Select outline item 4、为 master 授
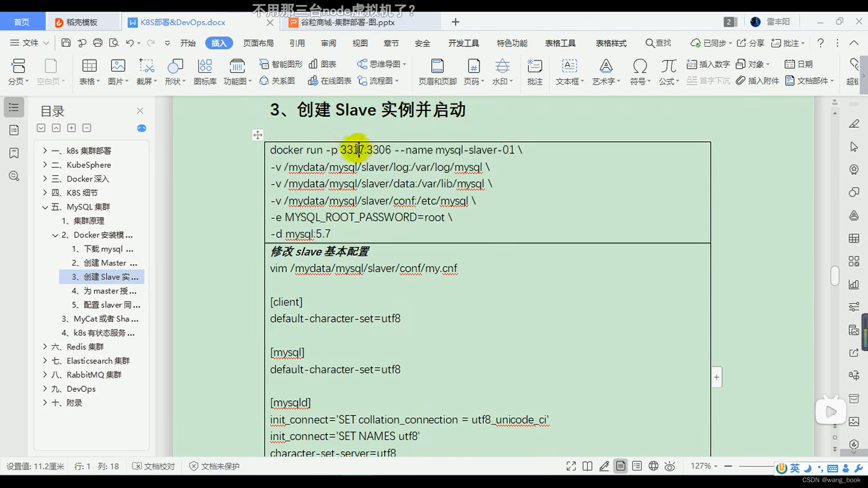 pyautogui.click(x=104, y=291)
